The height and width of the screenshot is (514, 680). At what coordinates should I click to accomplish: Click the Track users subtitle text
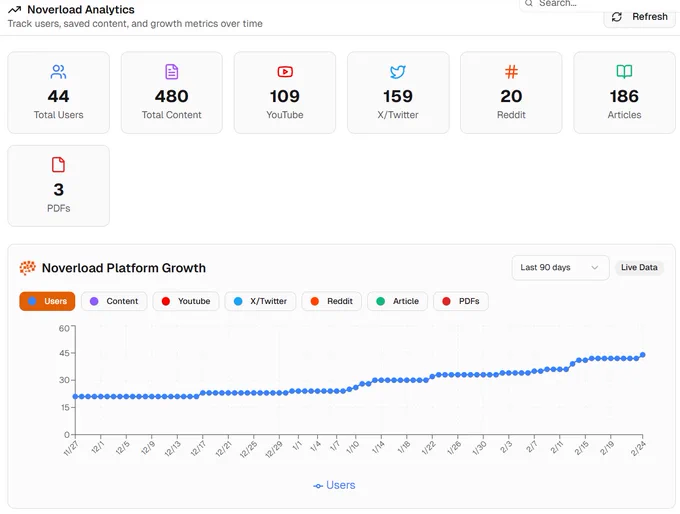click(x=135, y=24)
